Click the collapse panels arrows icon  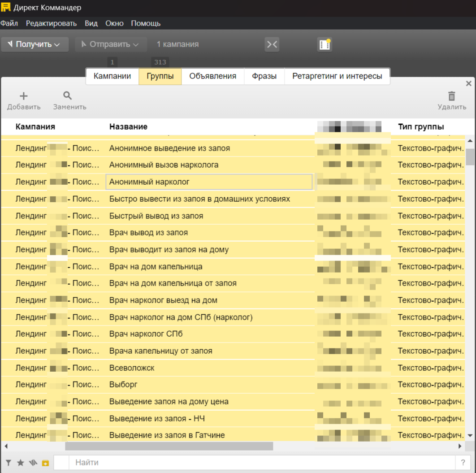272,45
